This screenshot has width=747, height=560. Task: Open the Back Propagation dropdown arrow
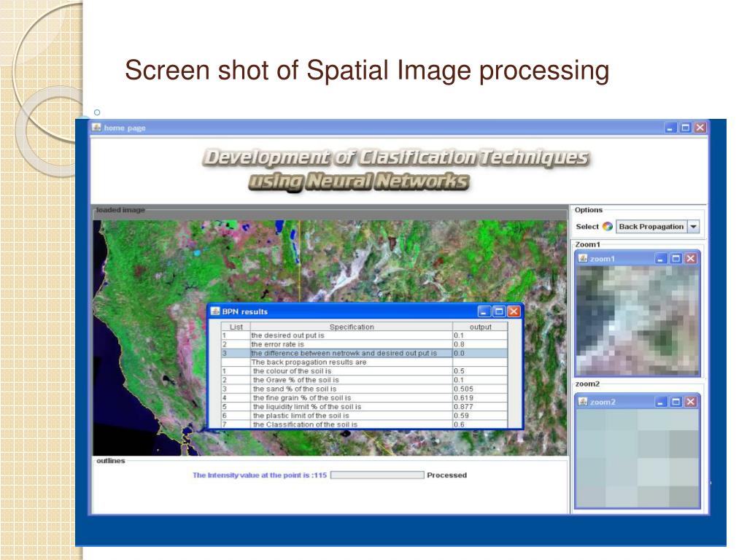pyautogui.click(x=694, y=227)
